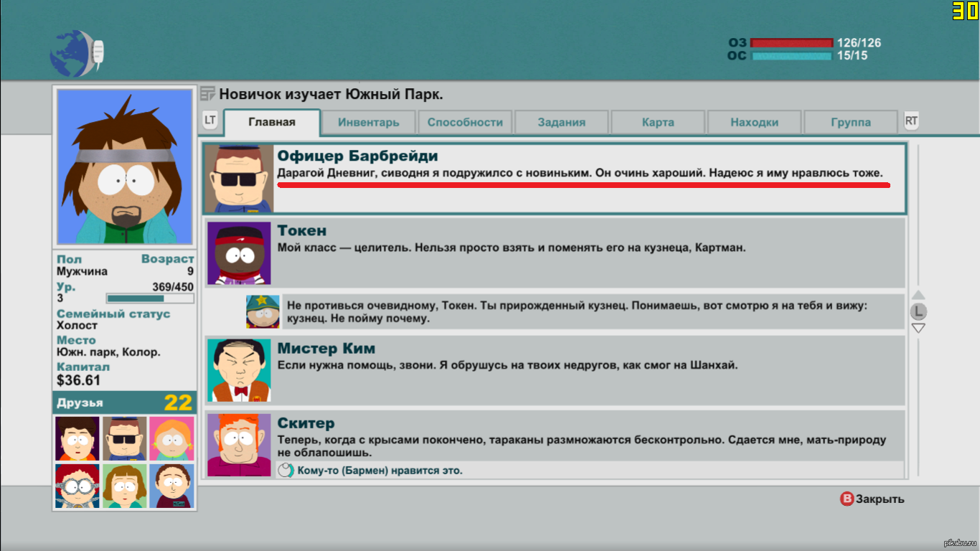Click the yellow frame counter 30

pos(965,10)
